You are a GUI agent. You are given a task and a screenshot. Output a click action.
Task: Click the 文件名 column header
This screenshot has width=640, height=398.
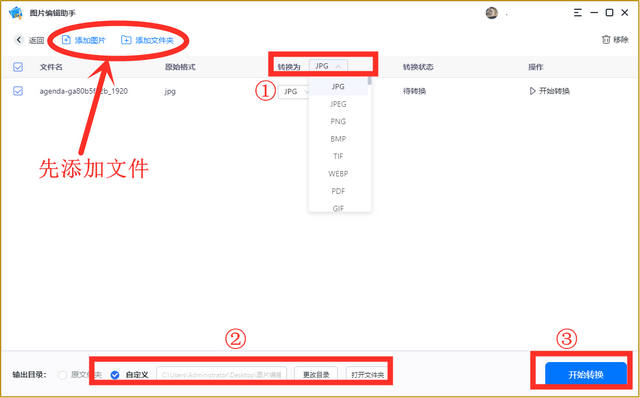click(x=51, y=67)
